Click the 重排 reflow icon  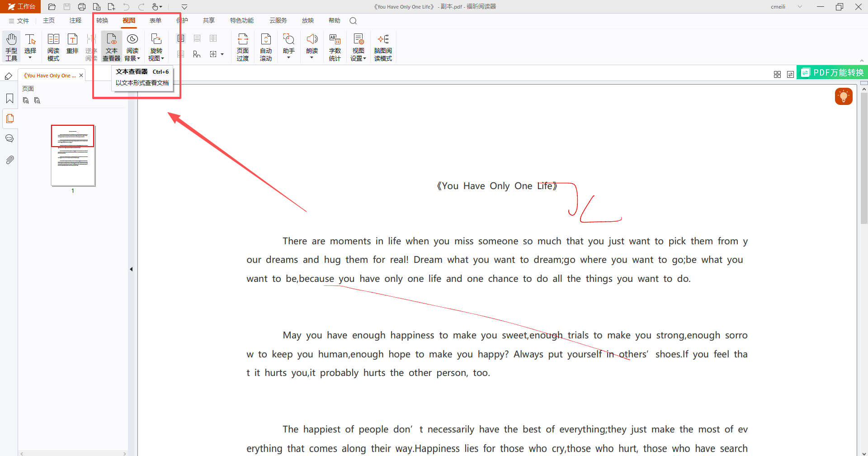click(x=72, y=44)
